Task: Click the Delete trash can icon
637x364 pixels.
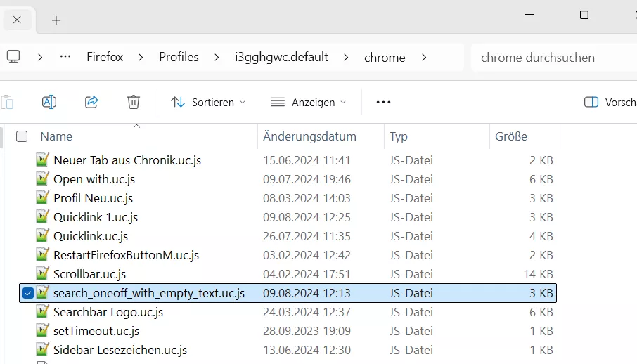Action: point(134,102)
